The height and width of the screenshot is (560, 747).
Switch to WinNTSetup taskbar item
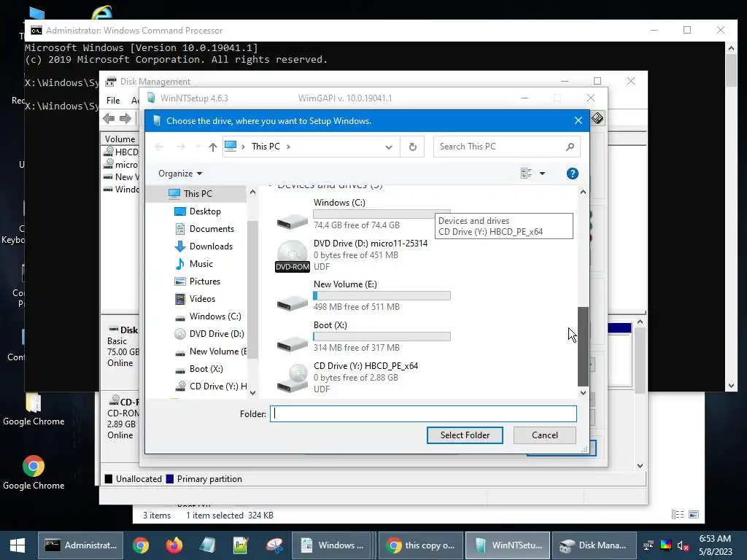(x=508, y=545)
